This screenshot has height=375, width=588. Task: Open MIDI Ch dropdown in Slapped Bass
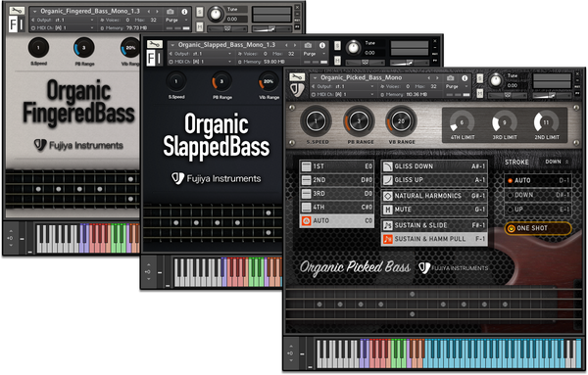pos(200,62)
